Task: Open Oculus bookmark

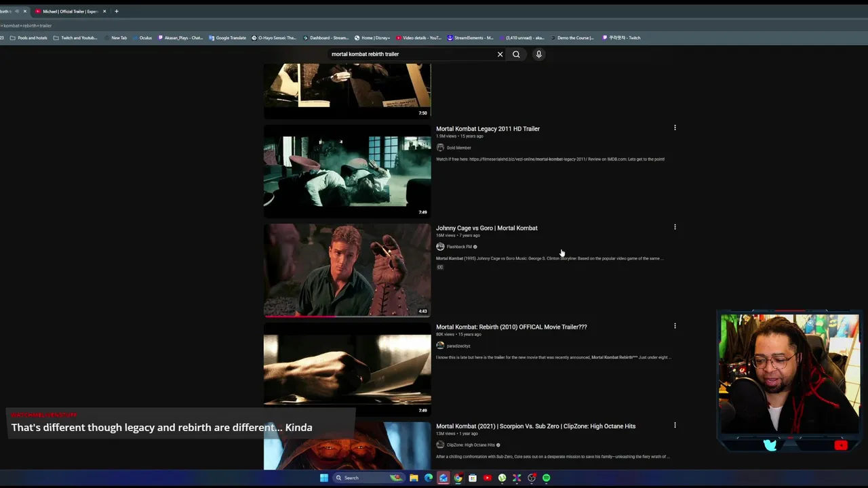Action: [x=142, y=38]
